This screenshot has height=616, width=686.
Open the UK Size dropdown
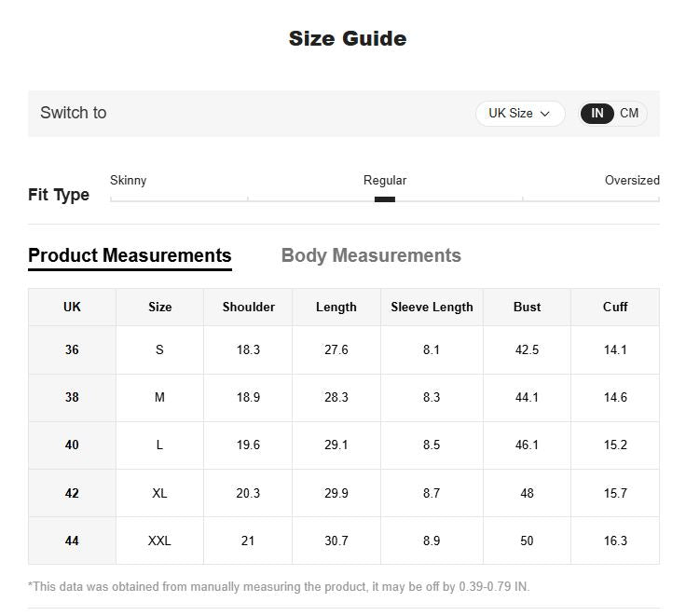520,114
